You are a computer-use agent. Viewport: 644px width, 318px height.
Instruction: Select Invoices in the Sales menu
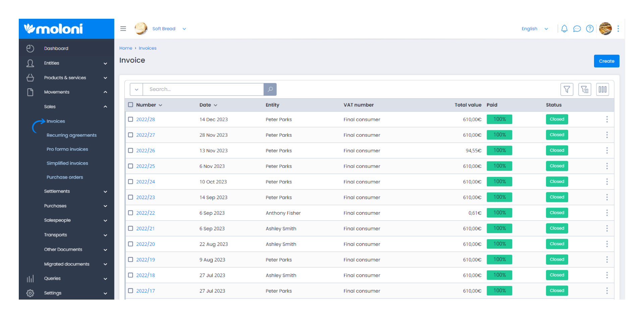pyautogui.click(x=56, y=121)
